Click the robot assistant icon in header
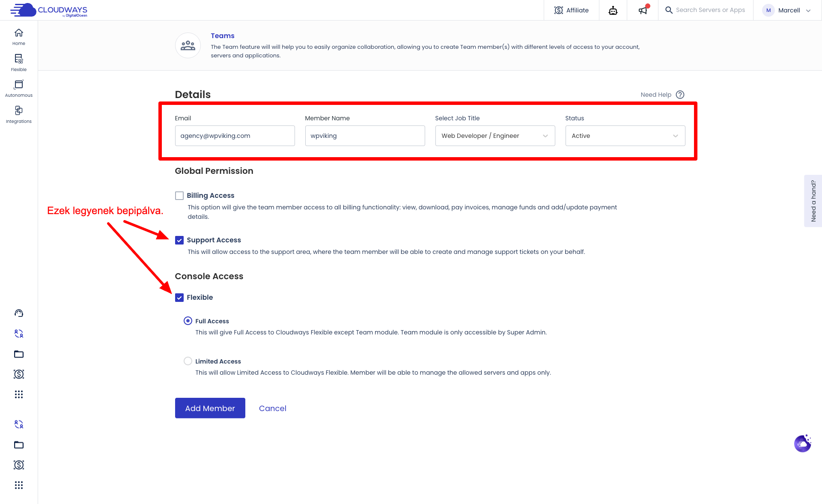 [613, 10]
